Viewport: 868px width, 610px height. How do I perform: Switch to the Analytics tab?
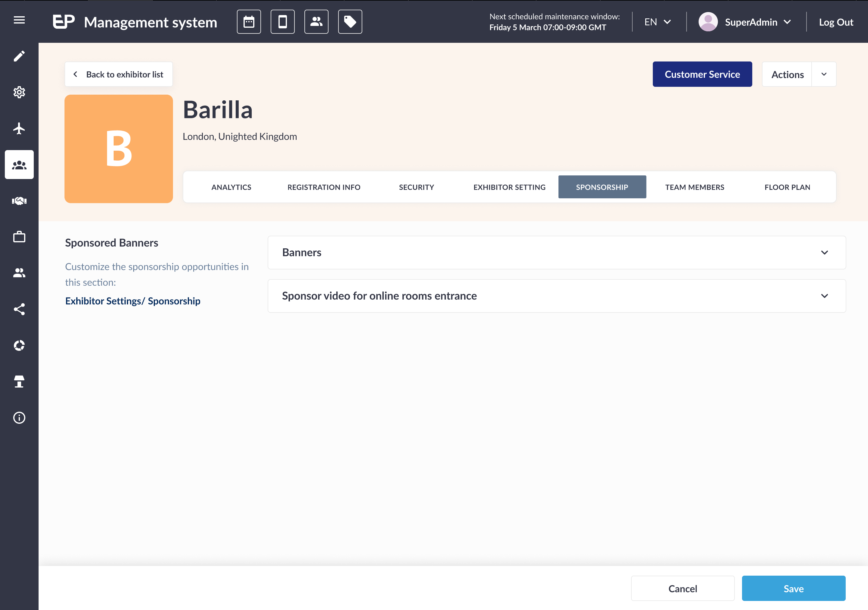[x=231, y=187]
